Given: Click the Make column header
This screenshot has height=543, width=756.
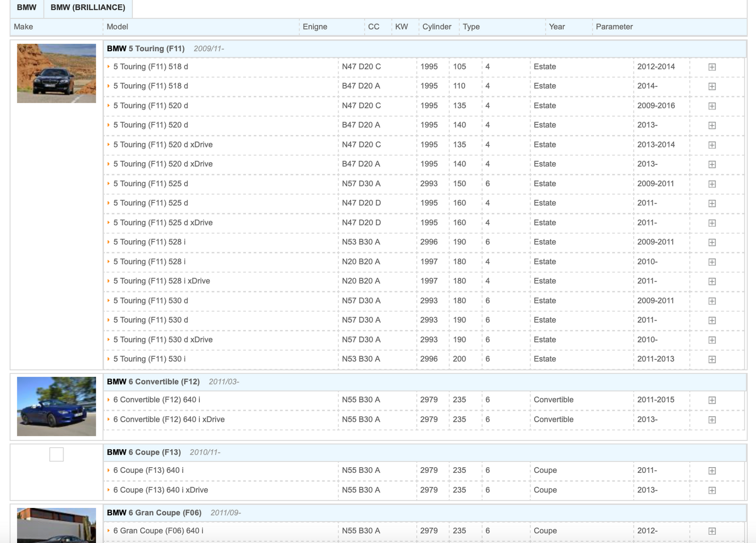Looking at the screenshot, I should click(24, 27).
